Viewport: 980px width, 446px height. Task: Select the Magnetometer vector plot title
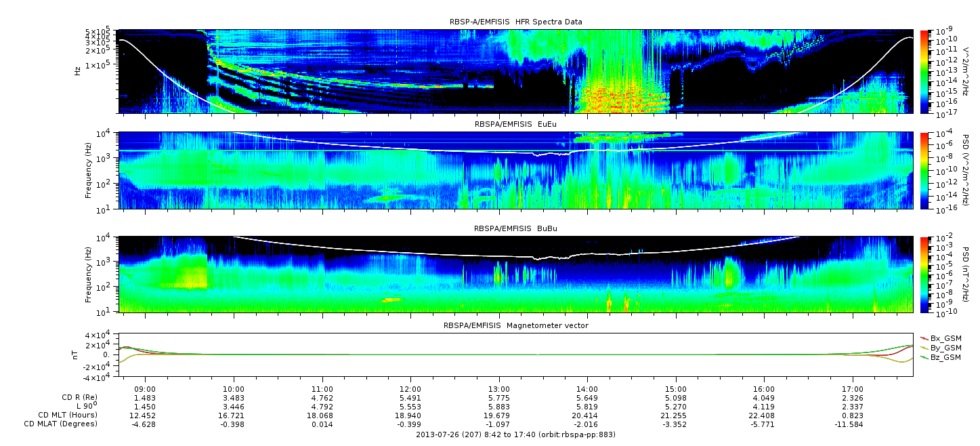tap(515, 325)
